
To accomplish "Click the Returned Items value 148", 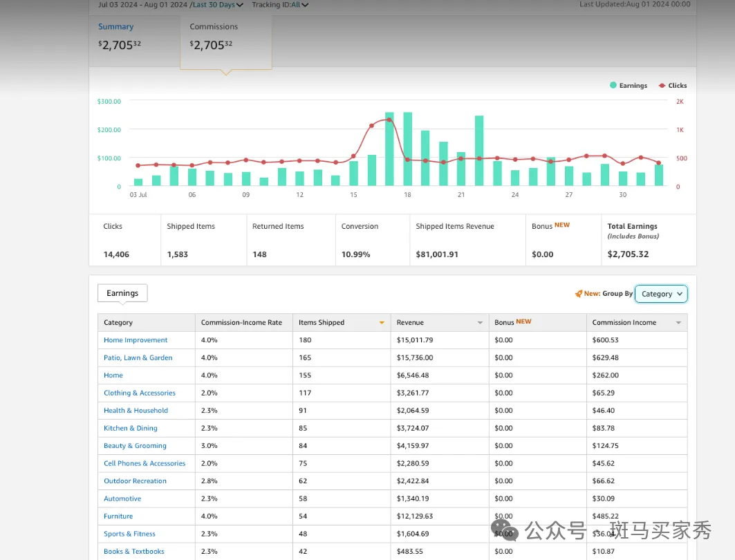I will 259,254.
